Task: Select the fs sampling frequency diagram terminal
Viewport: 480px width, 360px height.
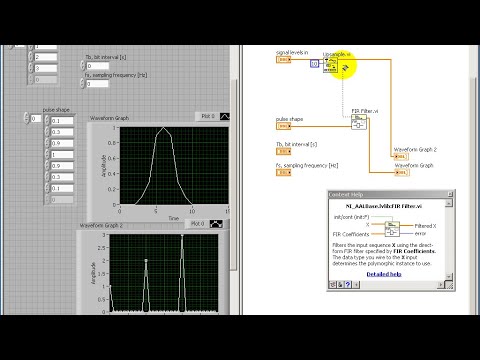Action: tap(283, 172)
